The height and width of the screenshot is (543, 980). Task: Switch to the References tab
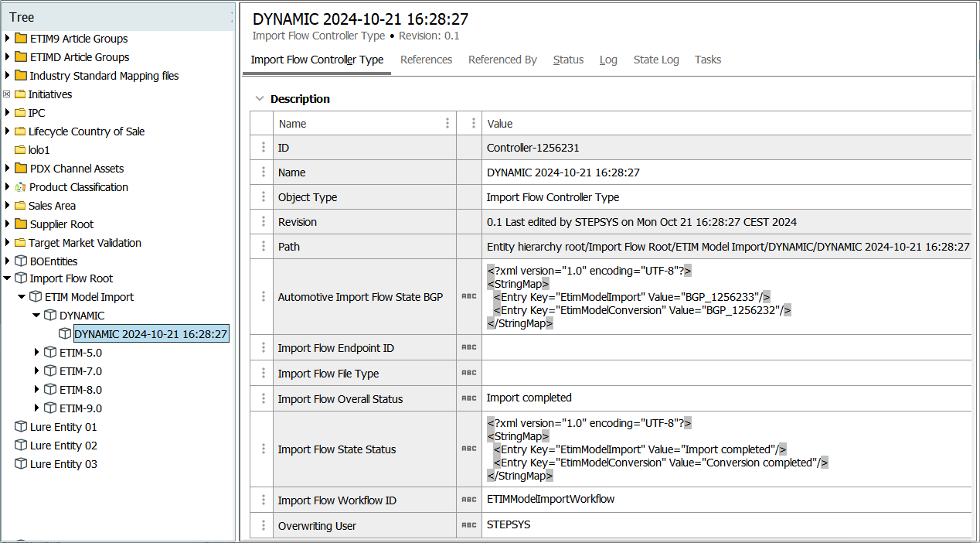point(426,60)
